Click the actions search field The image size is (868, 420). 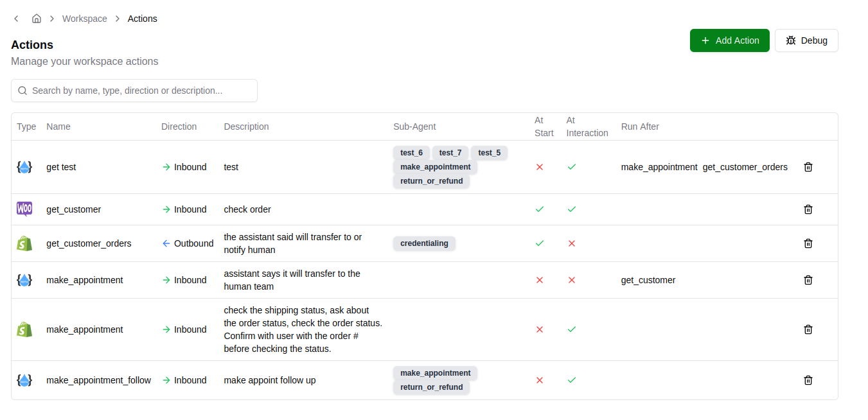click(x=134, y=91)
